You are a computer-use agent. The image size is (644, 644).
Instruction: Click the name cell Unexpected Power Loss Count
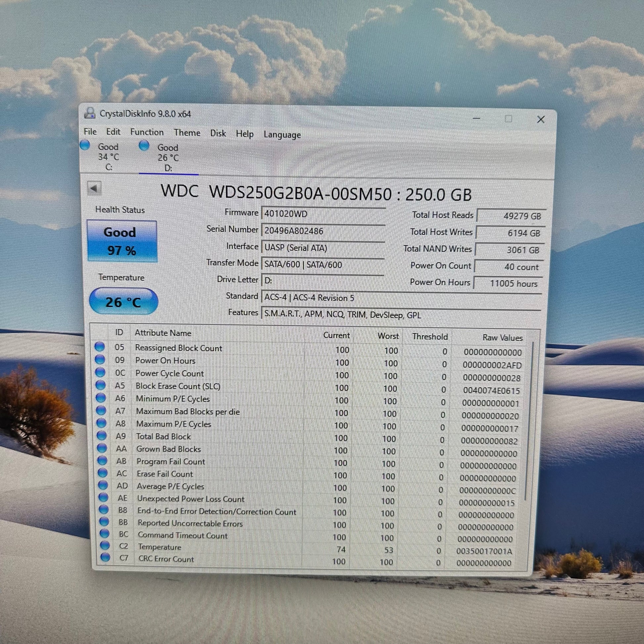pos(191,499)
